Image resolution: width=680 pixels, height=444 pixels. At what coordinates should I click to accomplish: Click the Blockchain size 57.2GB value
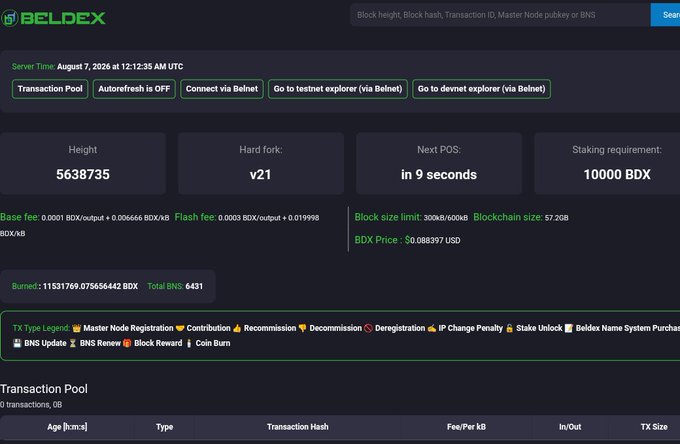556,218
